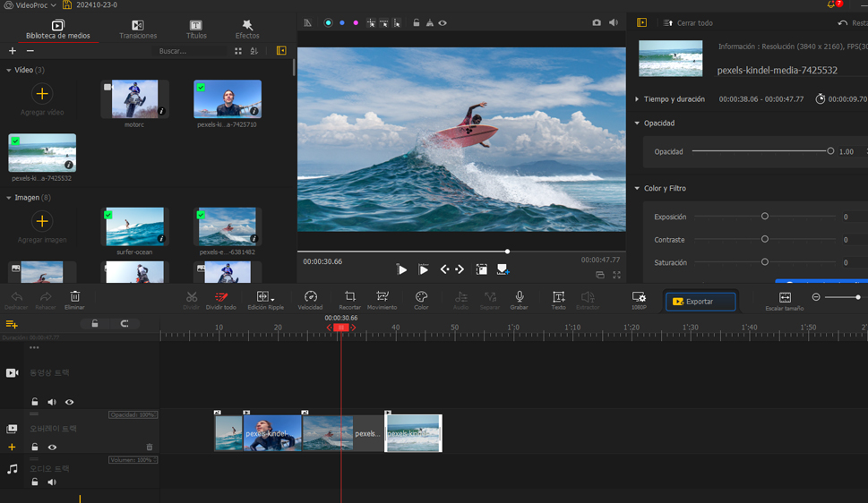Click Cerrar todo in properties panel
The width and height of the screenshot is (868, 503).
(x=688, y=23)
